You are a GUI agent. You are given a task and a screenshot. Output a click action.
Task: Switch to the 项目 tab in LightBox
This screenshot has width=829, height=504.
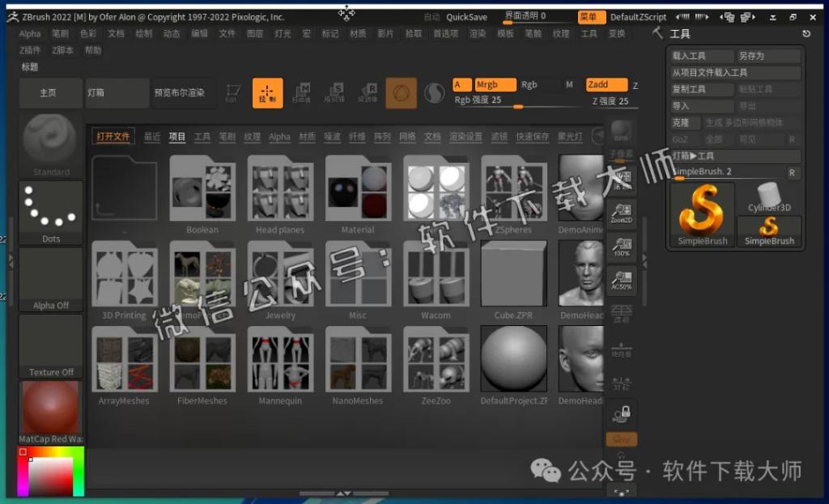click(x=176, y=137)
